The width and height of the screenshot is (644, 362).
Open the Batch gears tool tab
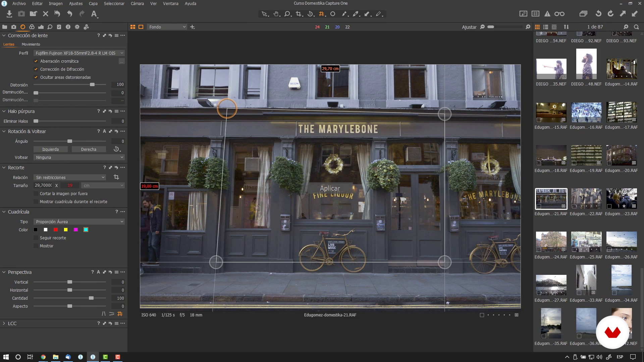pyautogui.click(x=86, y=27)
